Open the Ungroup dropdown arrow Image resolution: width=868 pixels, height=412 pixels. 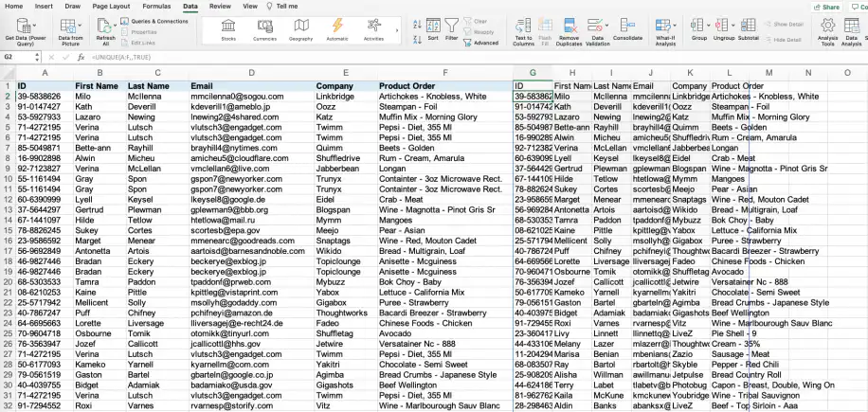(732, 26)
